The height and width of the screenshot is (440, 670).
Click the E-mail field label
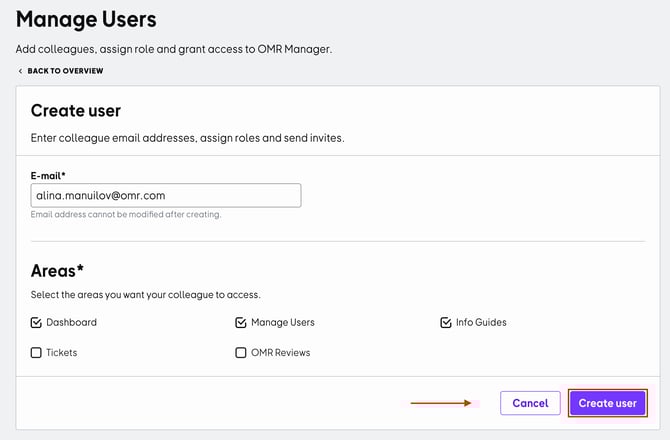click(x=52, y=175)
